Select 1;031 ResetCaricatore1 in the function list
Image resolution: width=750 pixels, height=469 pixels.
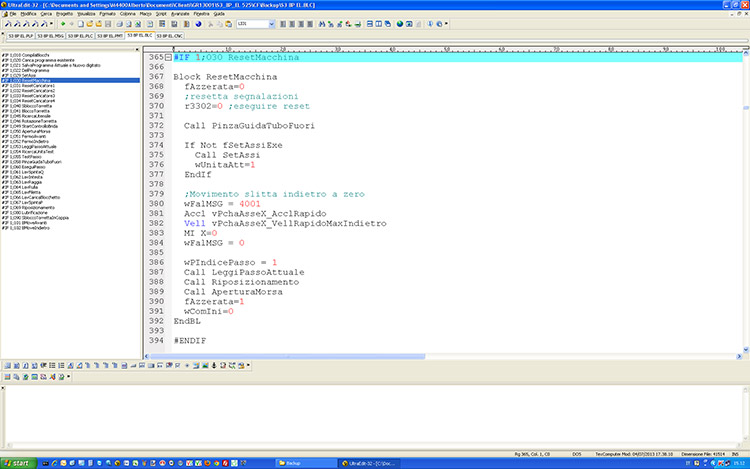[x=28, y=86]
